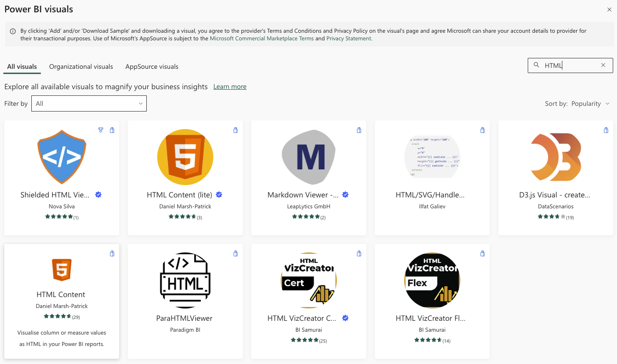The image size is (617, 364).
Task: Open the ParaHTMLViewer logo image
Action: (185, 280)
